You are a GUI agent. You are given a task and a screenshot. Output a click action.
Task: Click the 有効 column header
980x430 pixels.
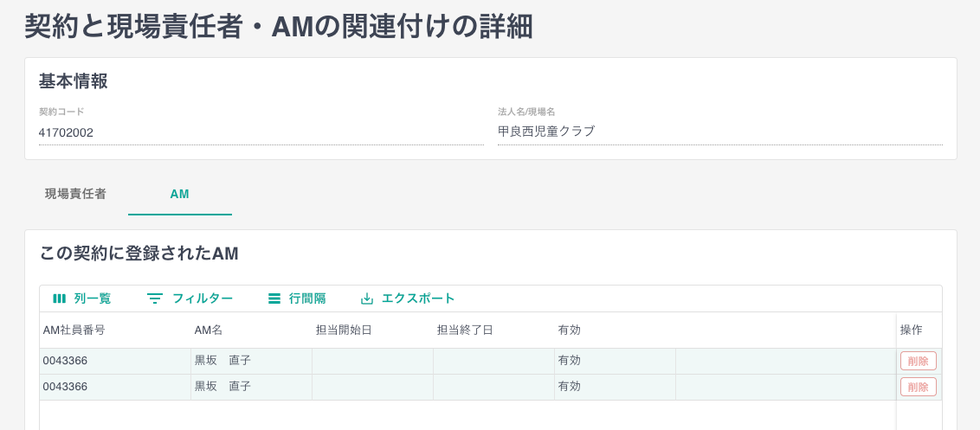coord(570,330)
